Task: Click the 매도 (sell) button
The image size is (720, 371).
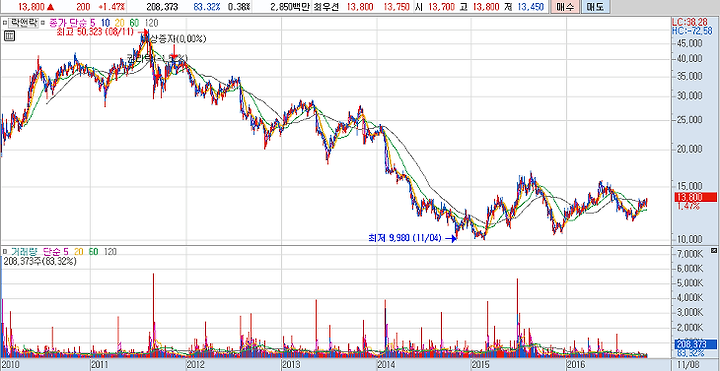Action: coord(596,7)
